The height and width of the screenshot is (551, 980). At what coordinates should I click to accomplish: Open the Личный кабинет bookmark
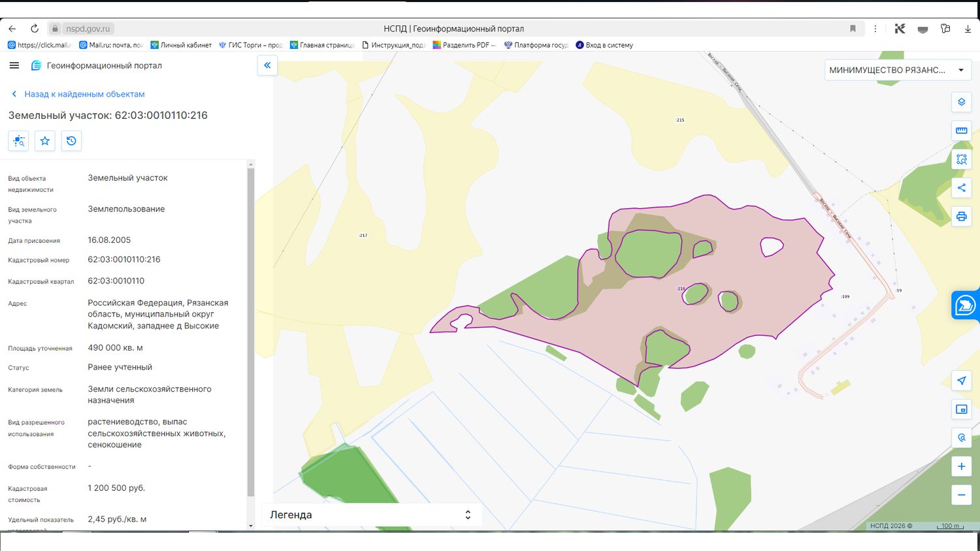[x=181, y=45]
